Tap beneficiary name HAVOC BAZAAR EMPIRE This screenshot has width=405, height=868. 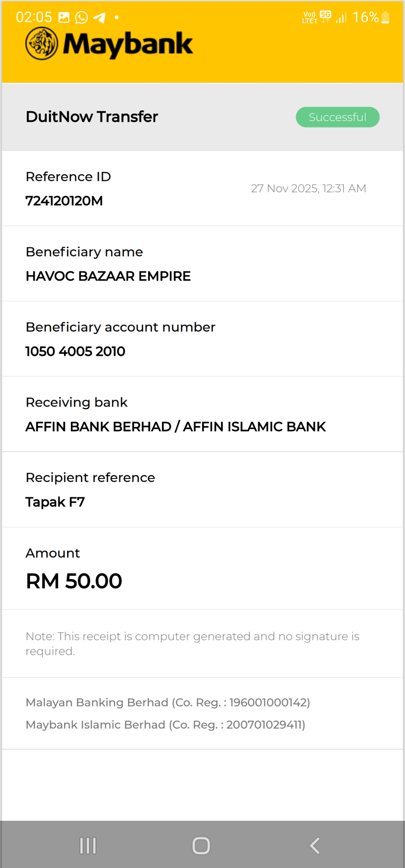coord(108,276)
